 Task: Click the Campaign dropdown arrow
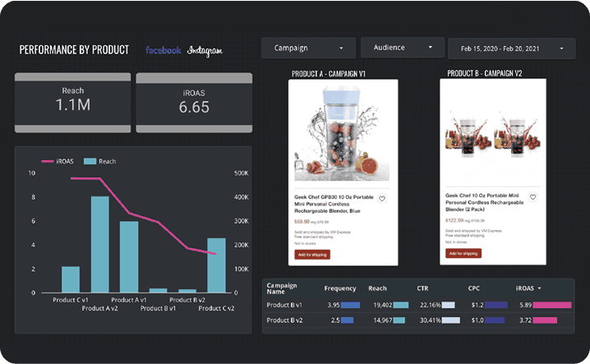click(341, 48)
